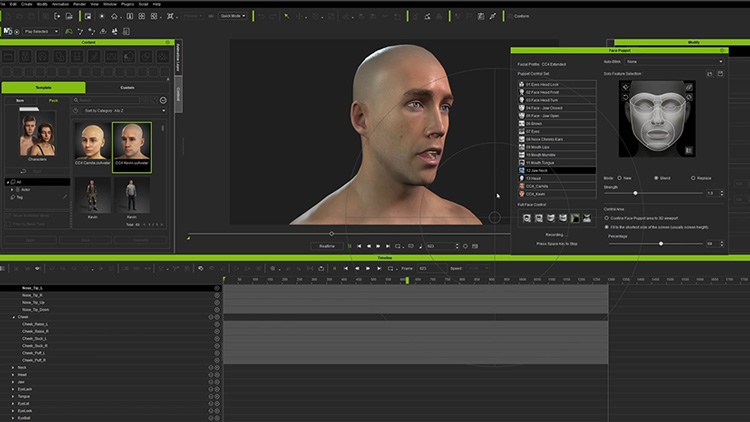Screen dimensions: 750x422
Task: Expand the Neck track in timeline
Action: (14, 367)
